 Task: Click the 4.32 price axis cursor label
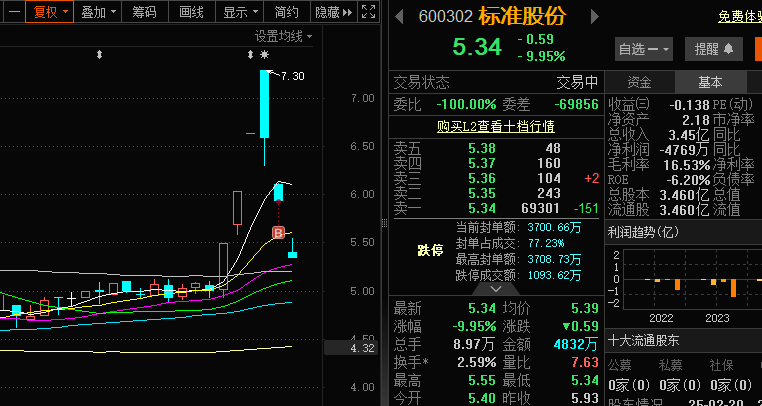[351, 348]
